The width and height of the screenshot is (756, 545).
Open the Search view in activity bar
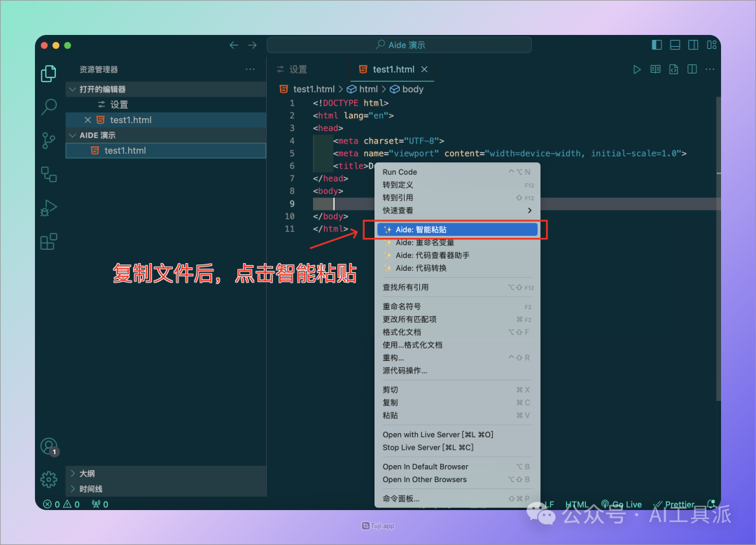[49, 106]
